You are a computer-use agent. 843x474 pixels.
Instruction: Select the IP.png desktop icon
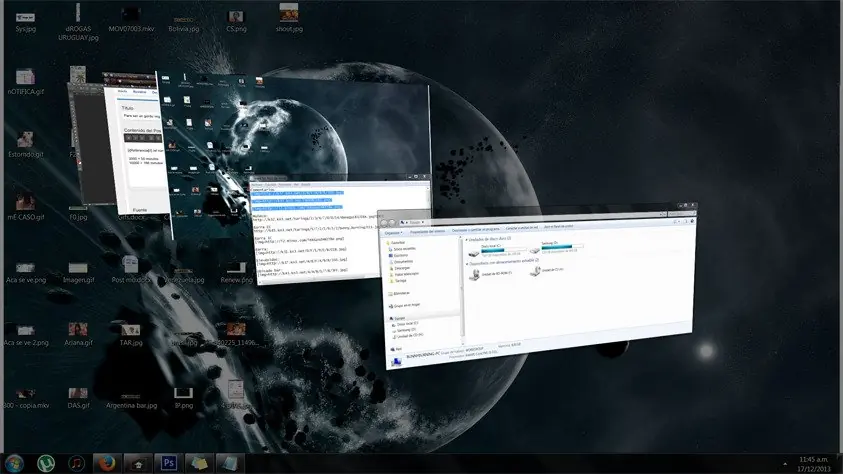[183, 397]
